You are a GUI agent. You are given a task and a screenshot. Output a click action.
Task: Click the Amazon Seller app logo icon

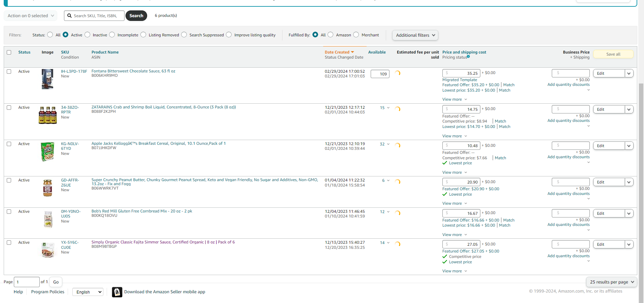click(117, 292)
